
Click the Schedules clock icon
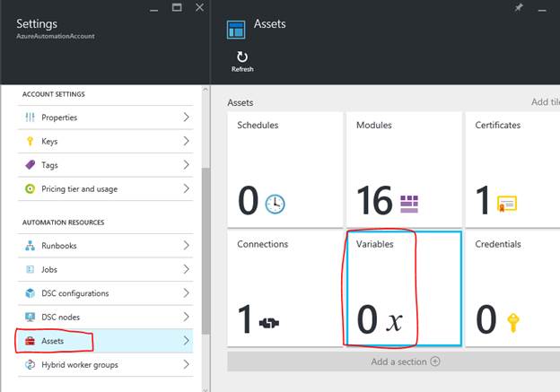[275, 205]
